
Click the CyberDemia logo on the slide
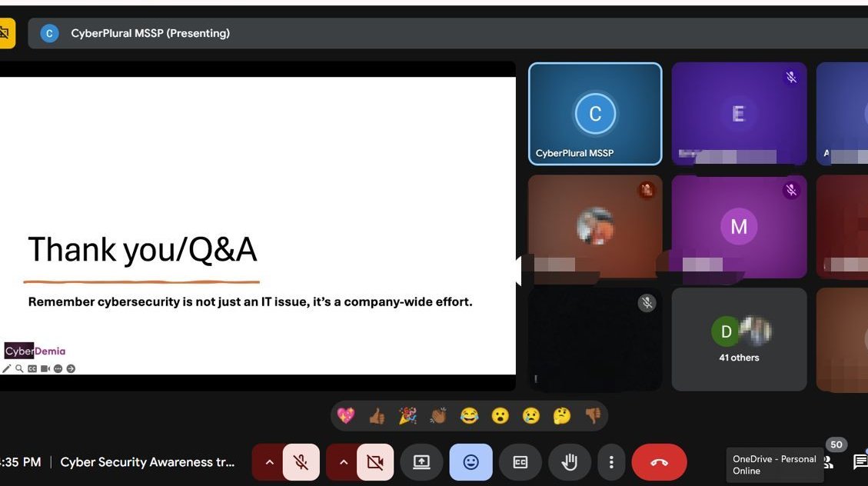(35, 351)
